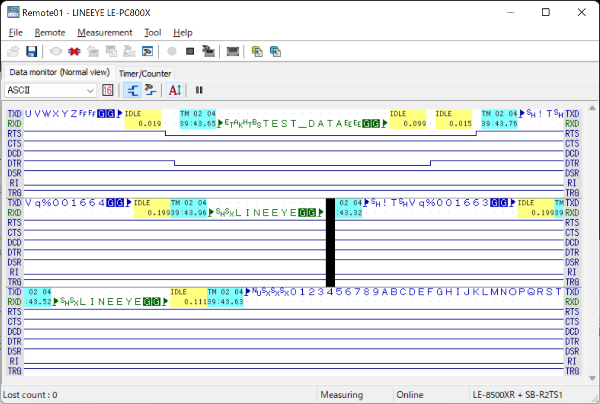The height and width of the screenshot is (404, 600).
Task: Open the ASCII code dropdown
Action: tap(50, 90)
